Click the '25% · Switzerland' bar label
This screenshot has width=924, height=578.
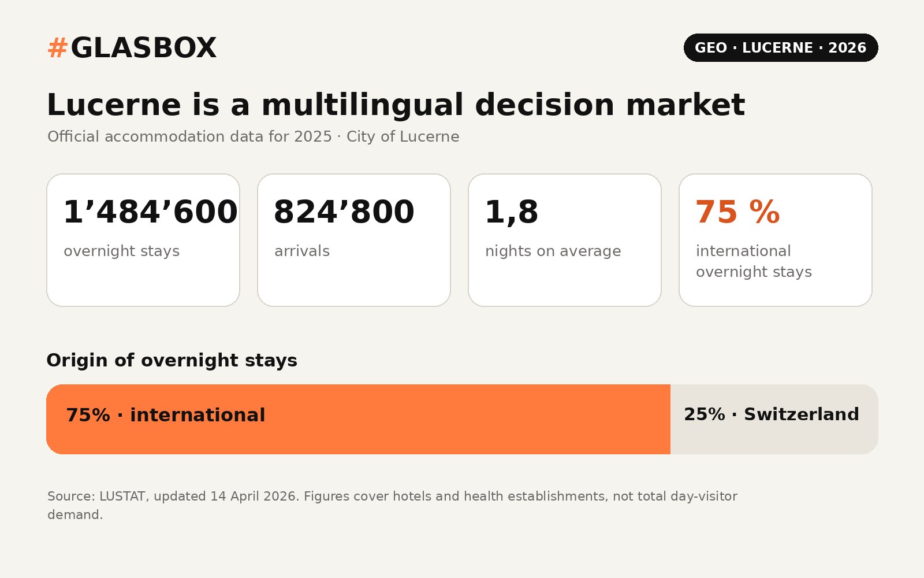(x=772, y=414)
